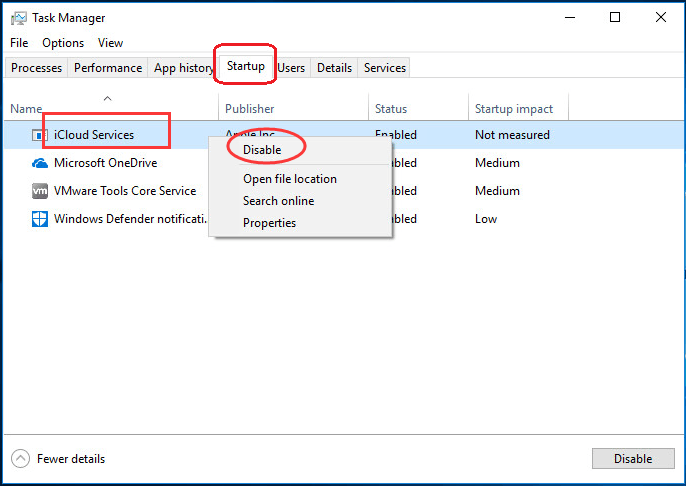The width and height of the screenshot is (686, 486).
Task: Click the sort arrow above Name column
Action: click(x=107, y=98)
